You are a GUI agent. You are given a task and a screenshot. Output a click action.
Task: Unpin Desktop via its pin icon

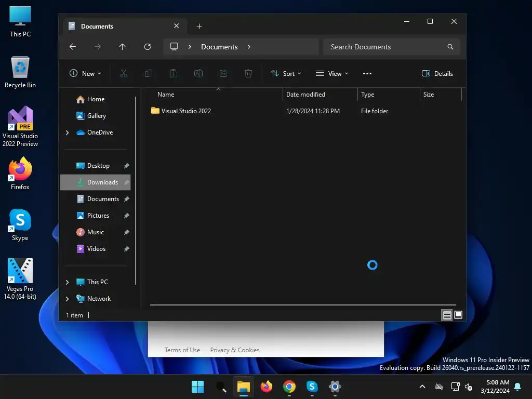pos(127,166)
